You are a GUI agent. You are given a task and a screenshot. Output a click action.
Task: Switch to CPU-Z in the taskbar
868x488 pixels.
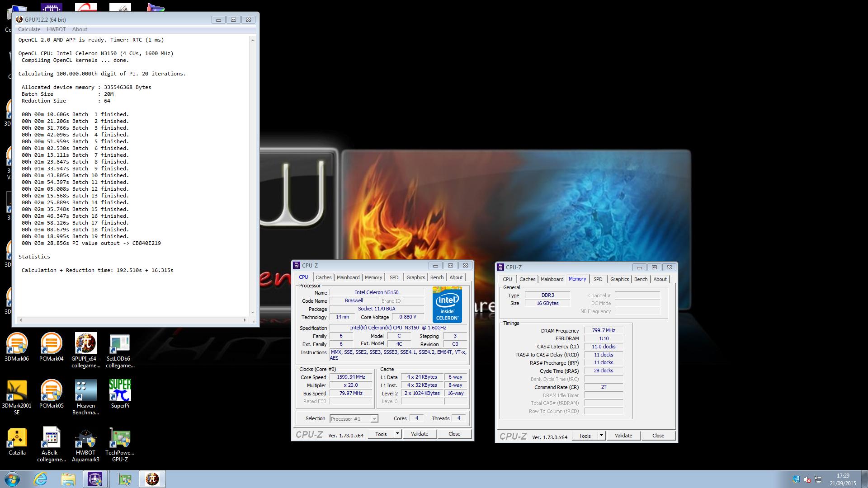[95, 479]
